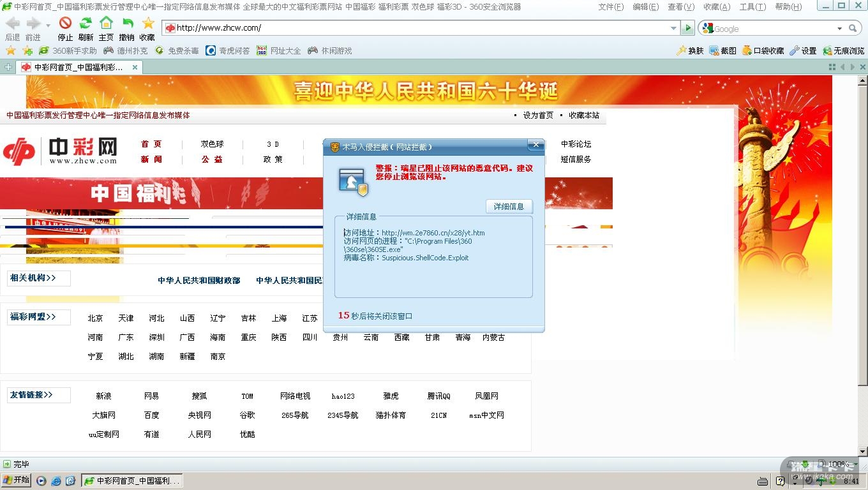Open the 新浪 friendly link

coord(103,396)
